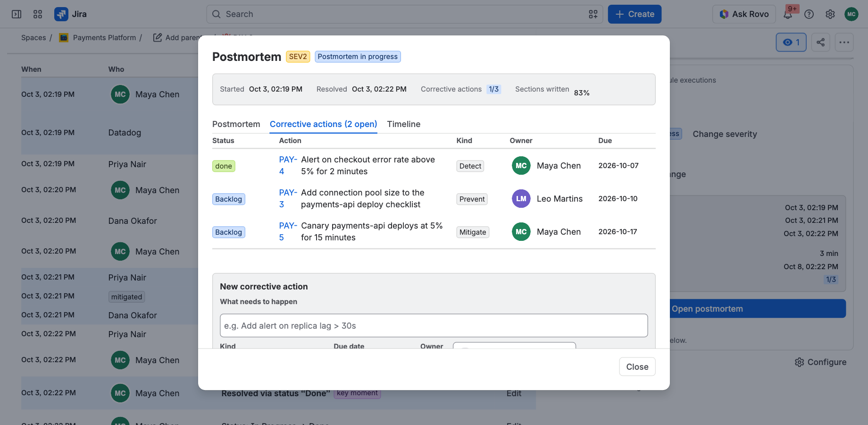Open the notifications bell
Screen dimensions: 868x425
788,14
